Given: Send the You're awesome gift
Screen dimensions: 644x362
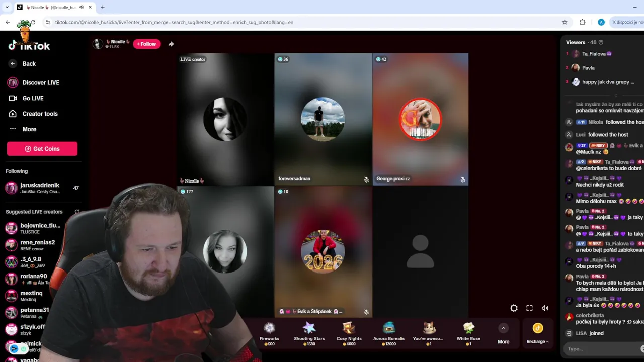Looking at the screenshot, I should [x=428, y=334].
